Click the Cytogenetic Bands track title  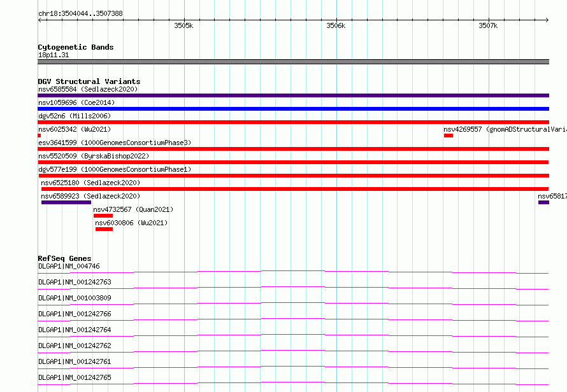click(x=76, y=47)
